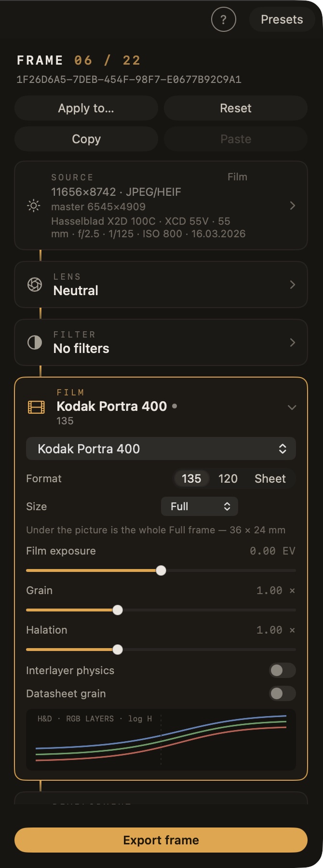Expand the Filter section chevron
The height and width of the screenshot is (868, 323).
292,342
